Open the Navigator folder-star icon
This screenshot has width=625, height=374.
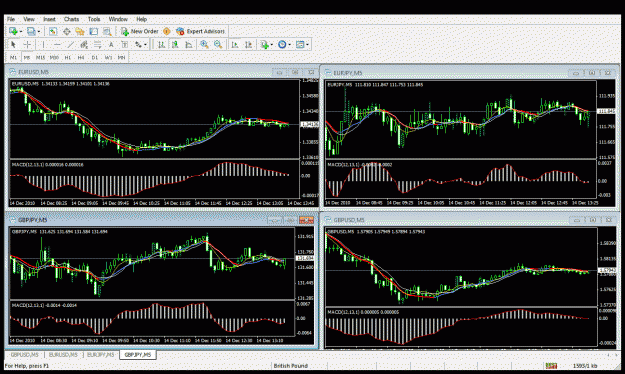click(80, 31)
